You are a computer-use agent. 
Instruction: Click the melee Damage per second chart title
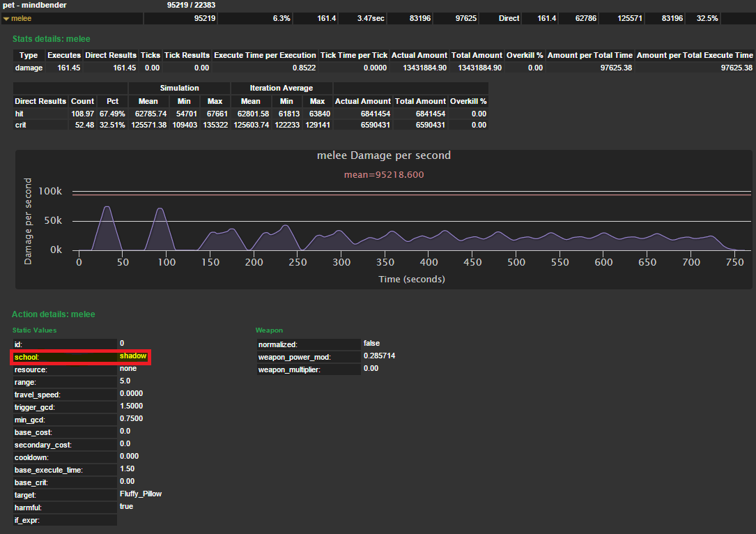pyautogui.click(x=383, y=155)
